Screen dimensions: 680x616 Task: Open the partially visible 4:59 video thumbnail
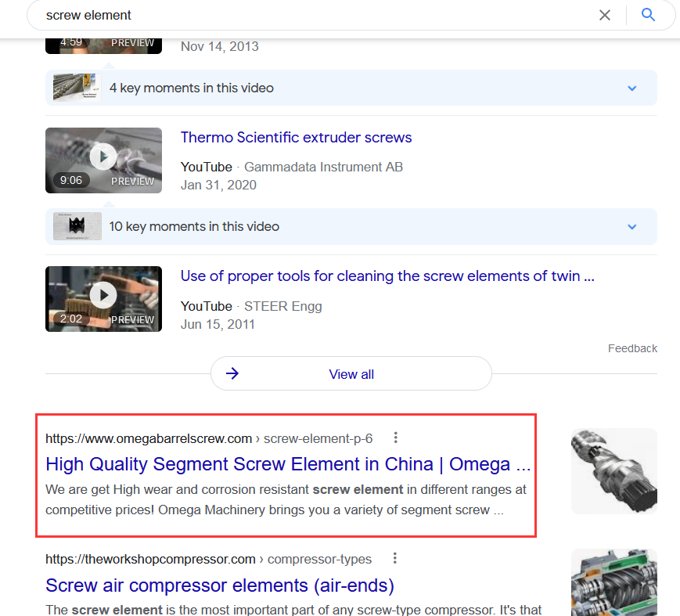coord(103,46)
